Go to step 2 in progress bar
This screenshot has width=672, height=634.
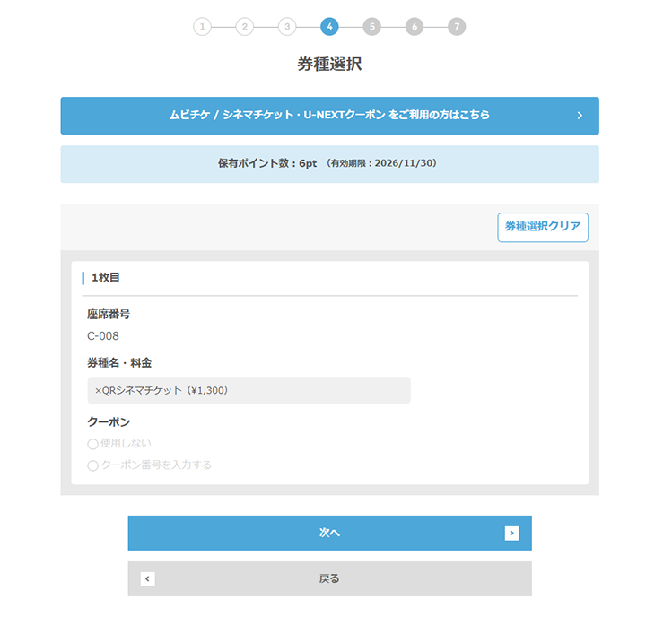244,27
